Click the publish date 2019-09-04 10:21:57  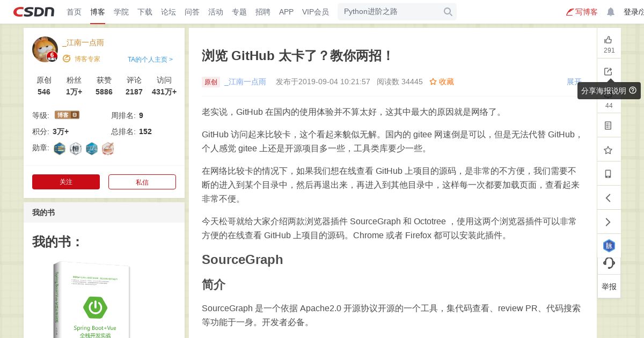pos(323,82)
